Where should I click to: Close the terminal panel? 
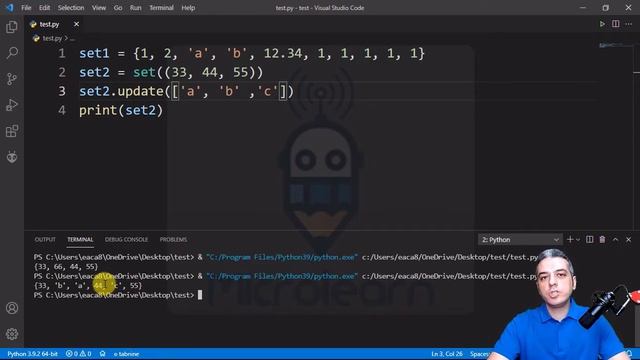tap(629, 240)
